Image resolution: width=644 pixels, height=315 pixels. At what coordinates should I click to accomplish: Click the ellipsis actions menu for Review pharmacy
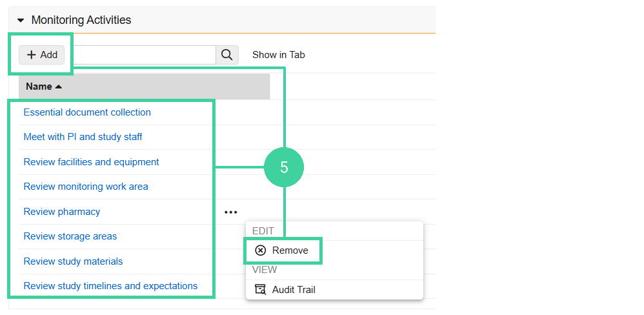pos(231,212)
